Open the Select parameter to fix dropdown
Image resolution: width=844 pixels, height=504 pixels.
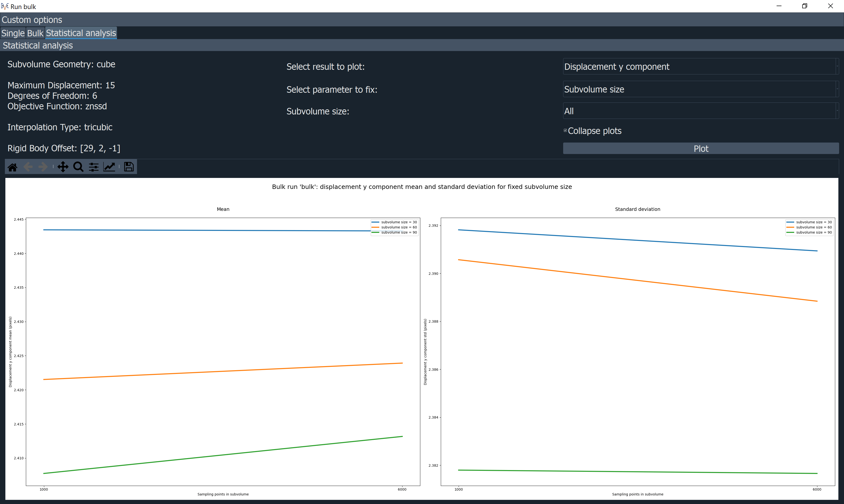click(x=701, y=89)
